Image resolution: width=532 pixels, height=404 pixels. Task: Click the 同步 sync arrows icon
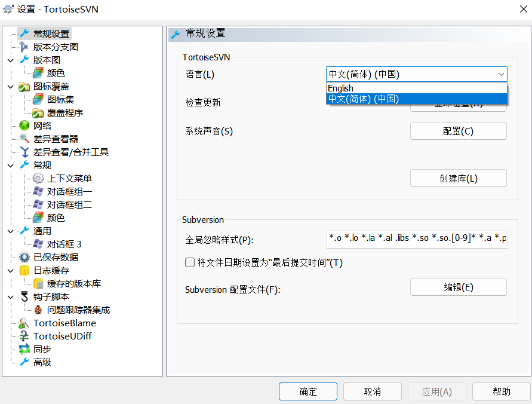point(24,349)
